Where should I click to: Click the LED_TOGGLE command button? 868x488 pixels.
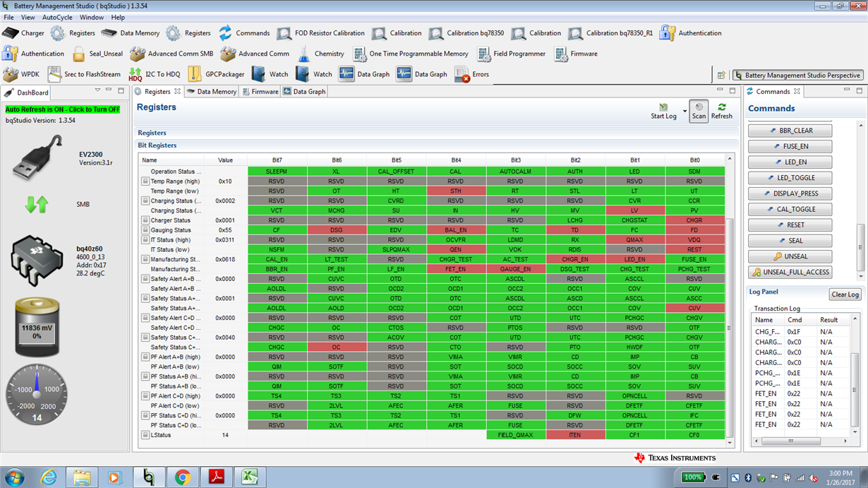(x=790, y=178)
